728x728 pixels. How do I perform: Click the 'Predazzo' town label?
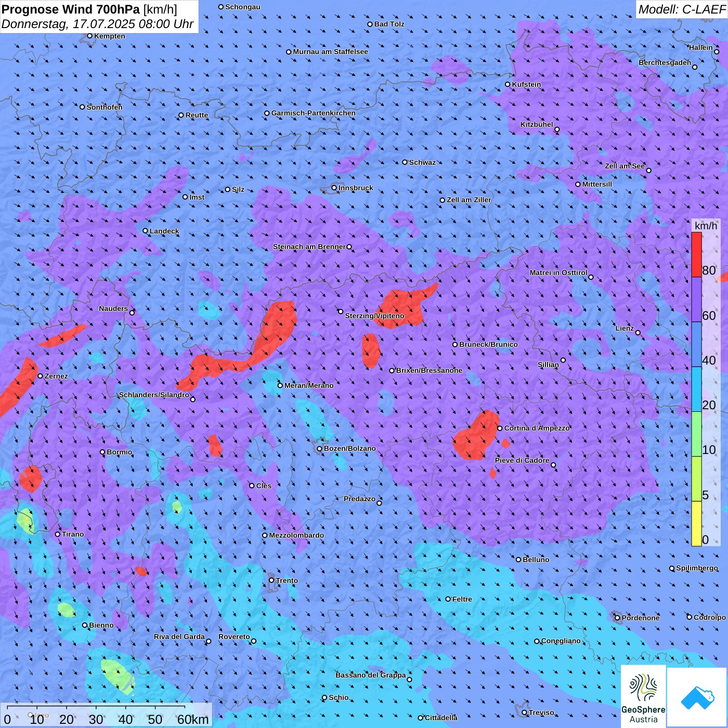pos(359,499)
